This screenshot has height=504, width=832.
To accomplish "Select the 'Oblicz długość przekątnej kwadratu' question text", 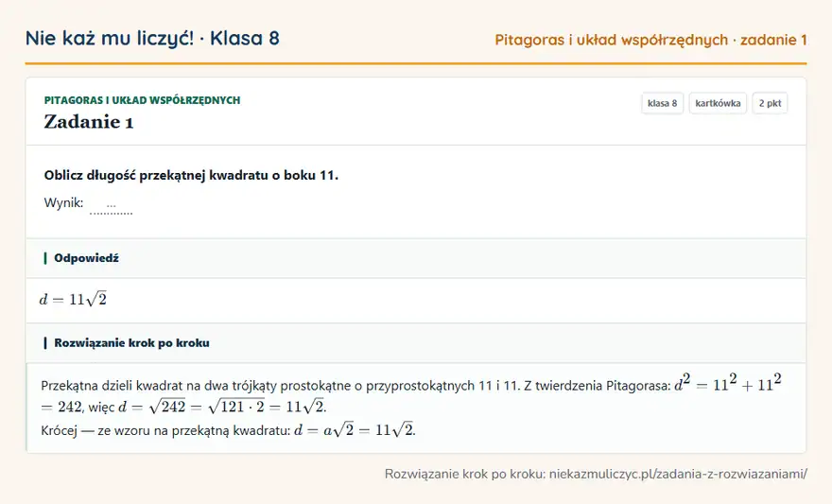I will [x=191, y=175].
